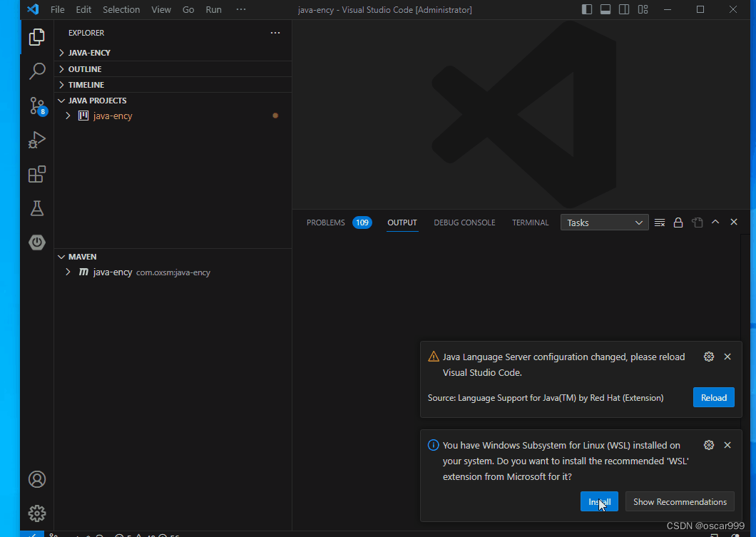Click the Maven m icon for java-ency
The width and height of the screenshot is (756, 537).
click(83, 272)
